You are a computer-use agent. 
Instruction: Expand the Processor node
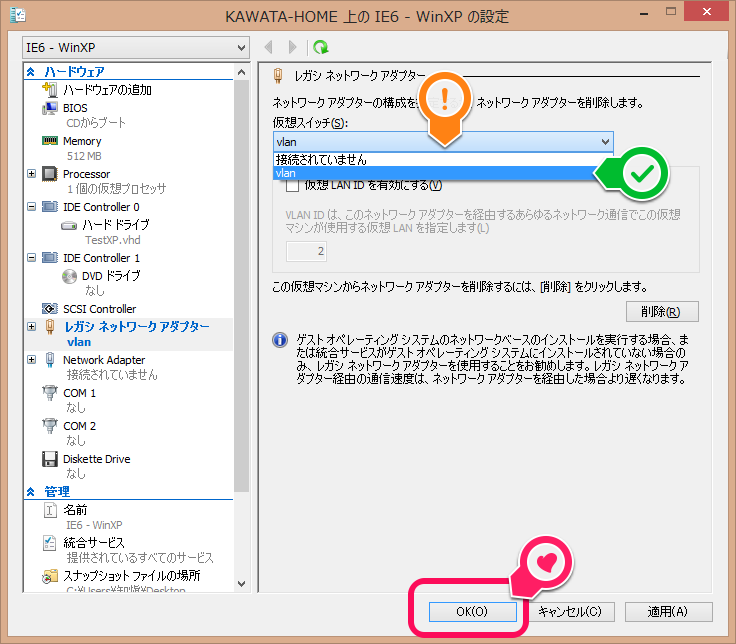point(31,174)
